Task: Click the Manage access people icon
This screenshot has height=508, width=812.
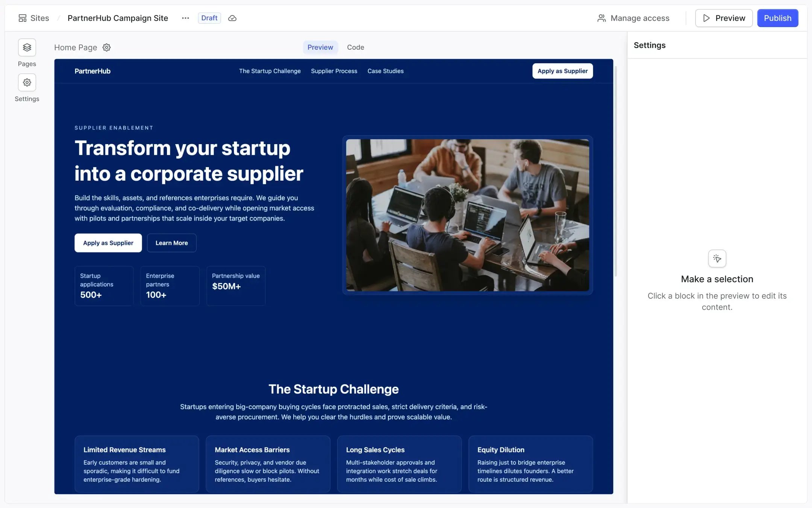Action: (601, 18)
